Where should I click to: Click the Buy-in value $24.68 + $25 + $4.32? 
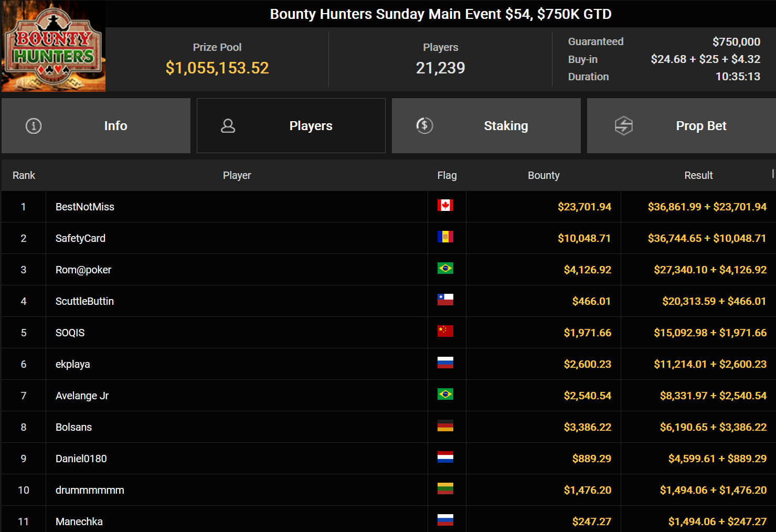pyautogui.click(x=706, y=59)
